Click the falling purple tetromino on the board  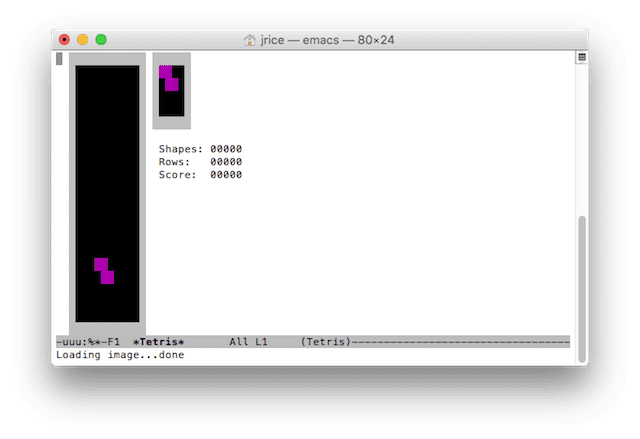pyautogui.click(x=104, y=270)
